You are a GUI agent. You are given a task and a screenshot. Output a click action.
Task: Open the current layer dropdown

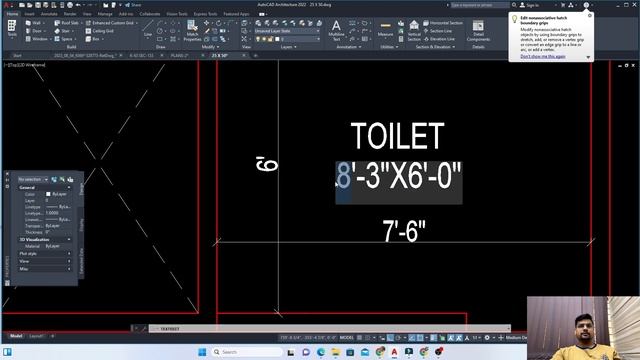[287, 39]
